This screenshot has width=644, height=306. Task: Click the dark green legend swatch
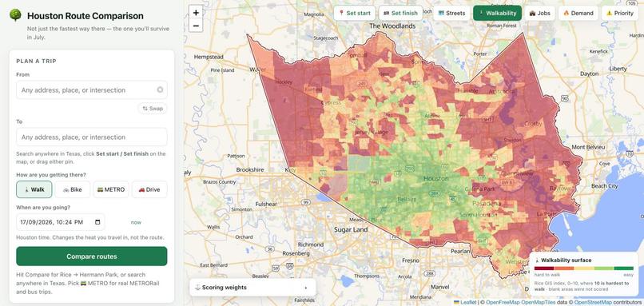pyautogui.click(x=623, y=268)
